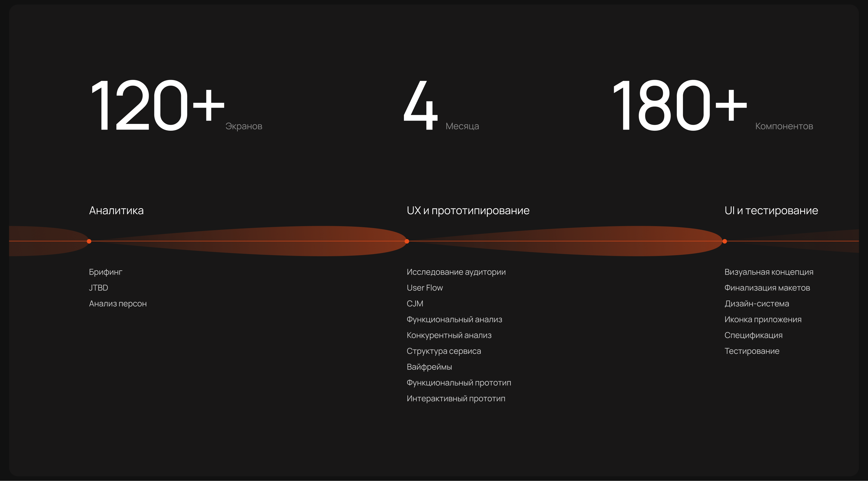Click the orange dot under Аналитика
This screenshot has height=481, width=868.
(x=89, y=241)
